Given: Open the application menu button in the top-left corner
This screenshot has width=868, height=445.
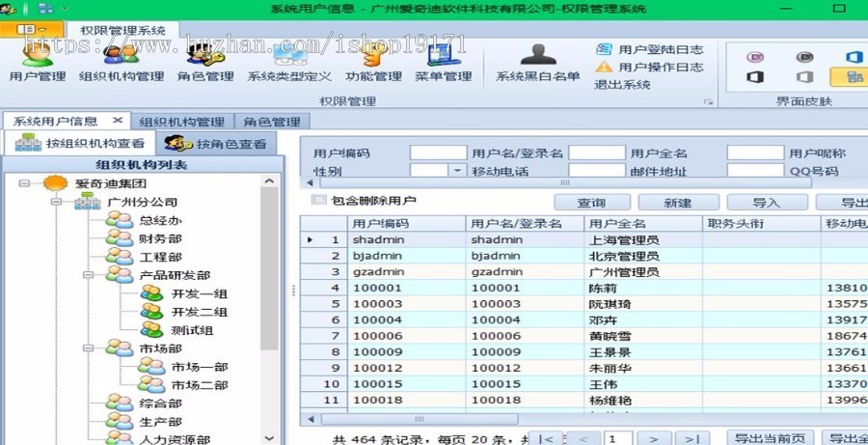Looking at the screenshot, I should tap(32, 29).
